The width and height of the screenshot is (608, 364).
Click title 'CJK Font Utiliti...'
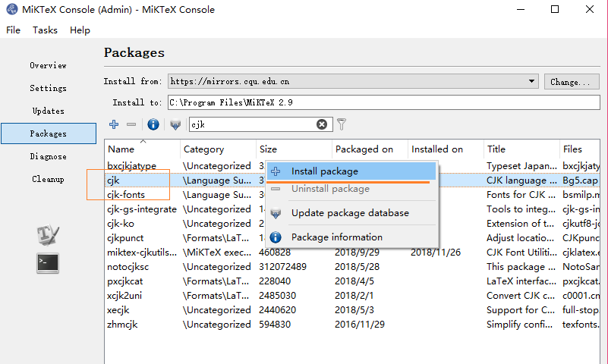(x=521, y=253)
